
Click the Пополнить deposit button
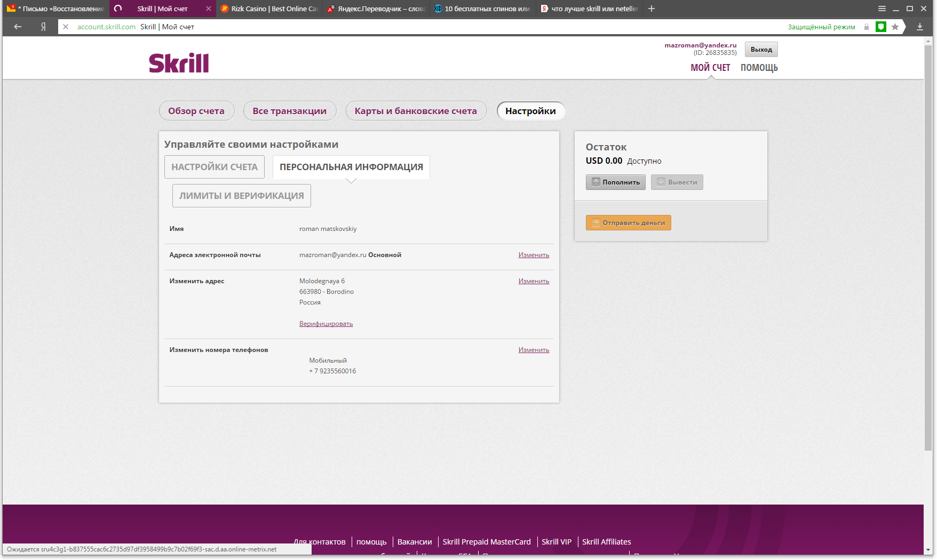pyautogui.click(x=616, y=182)
